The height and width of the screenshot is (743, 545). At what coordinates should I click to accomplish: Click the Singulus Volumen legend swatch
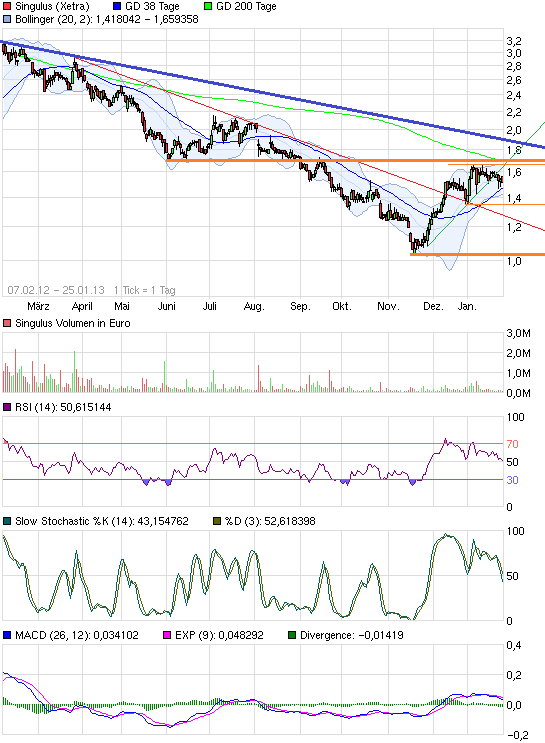tap(7, 323)
